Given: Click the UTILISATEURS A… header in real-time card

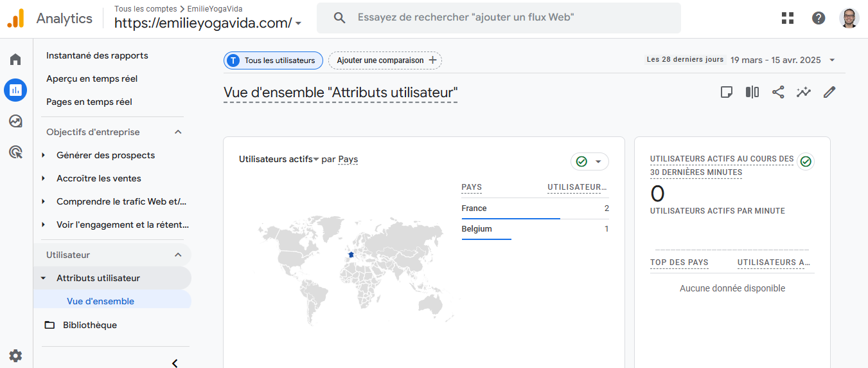Looking at the screenshot, I should (x=774, y=262).
